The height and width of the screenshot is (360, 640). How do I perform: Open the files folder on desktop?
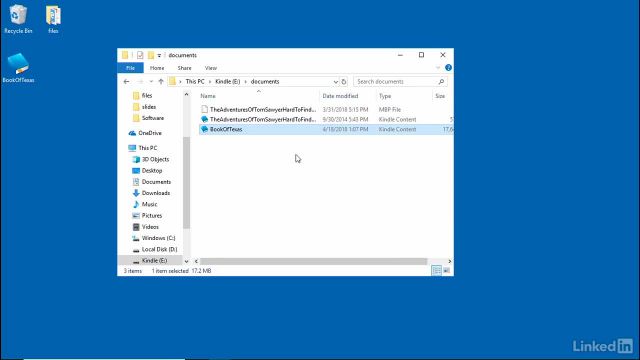click(x=53, y=19)
